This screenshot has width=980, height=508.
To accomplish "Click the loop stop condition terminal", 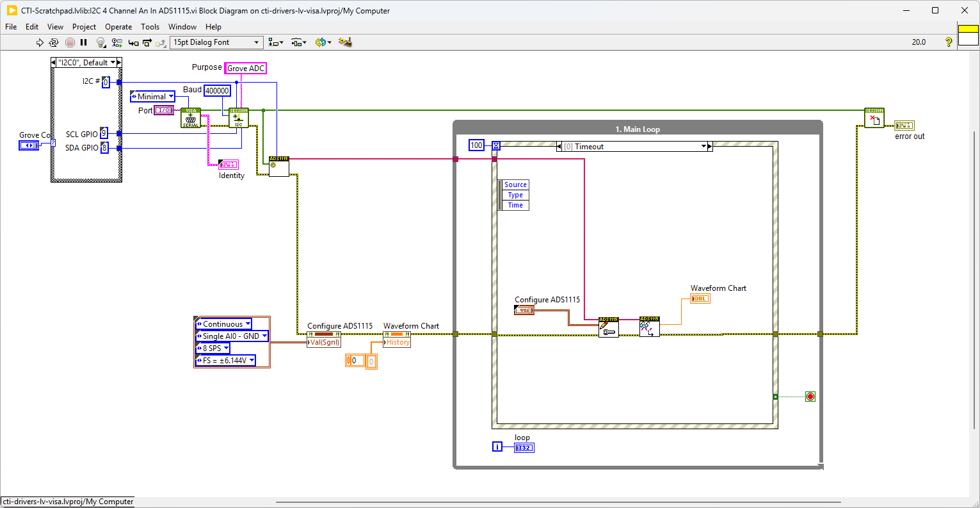I will pos(810,397).
